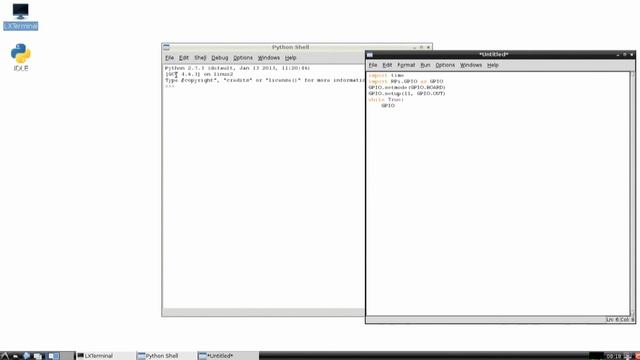Click the 'Python 2.7.3' version line in shell
The height and width of the screenshot is (360, 640).
pyautogui.click(x=237, y=68)
